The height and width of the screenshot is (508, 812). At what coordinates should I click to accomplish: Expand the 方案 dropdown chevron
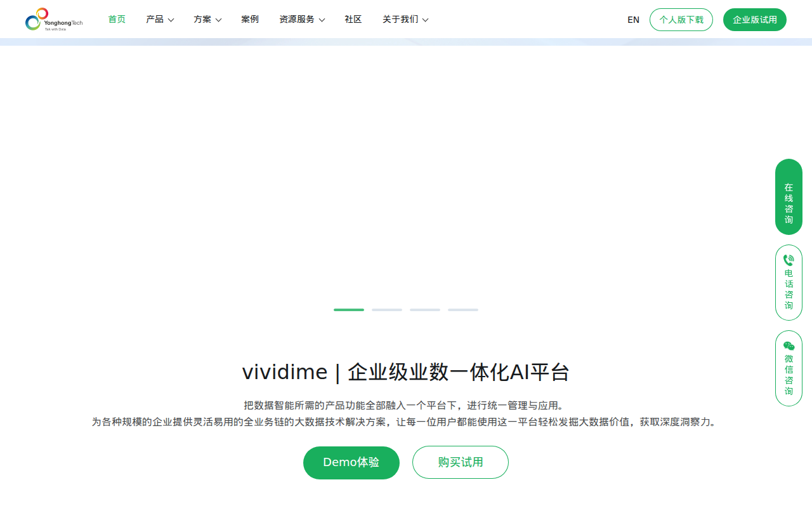(218, 20)
